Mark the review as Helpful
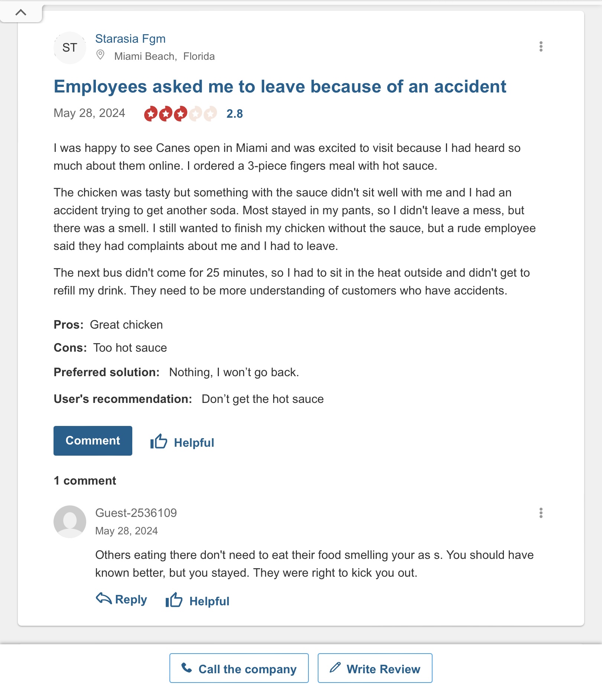 pyautogui.click(x=194, y=442)
